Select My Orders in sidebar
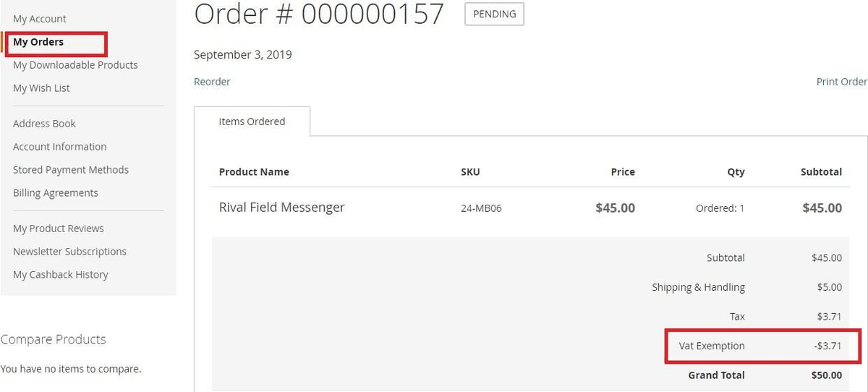Screen dimensions: 868x392 38,42
